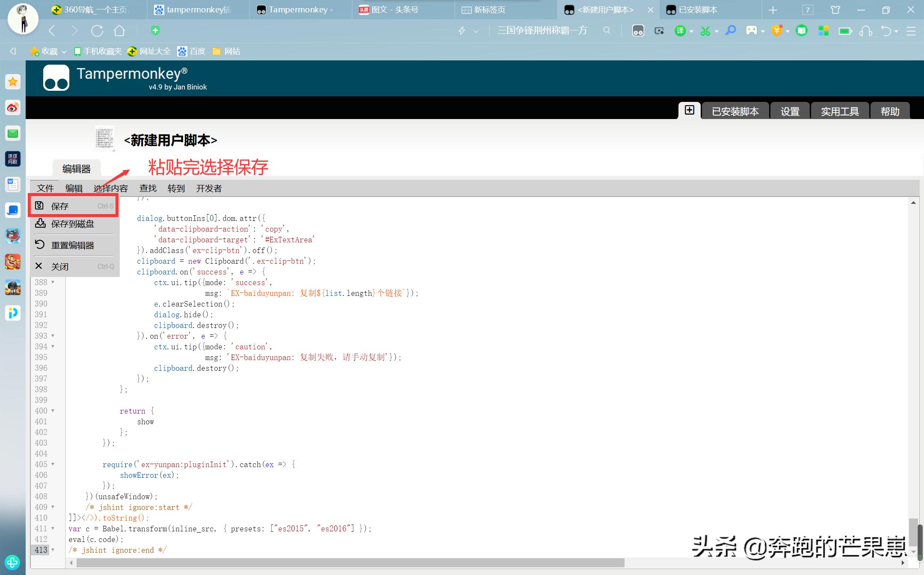The image size is (924, 575).
Task: Click the green translate icon in browser toolbar
Action: [680, 31]
